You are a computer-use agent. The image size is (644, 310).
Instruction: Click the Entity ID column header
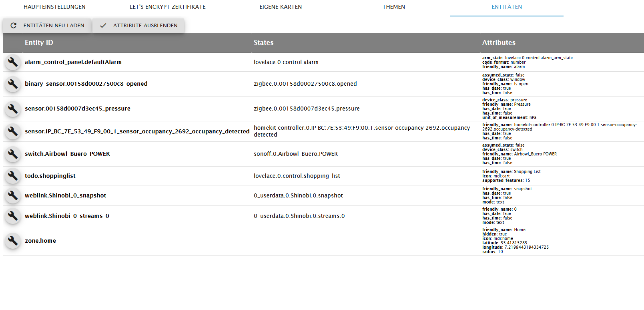pyautogui.click(x=39, y=42)
